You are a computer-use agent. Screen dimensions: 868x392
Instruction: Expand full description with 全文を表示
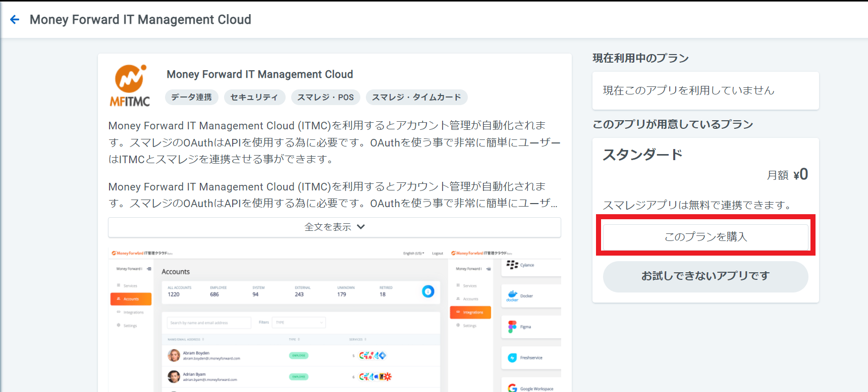[x=335, y=227]
